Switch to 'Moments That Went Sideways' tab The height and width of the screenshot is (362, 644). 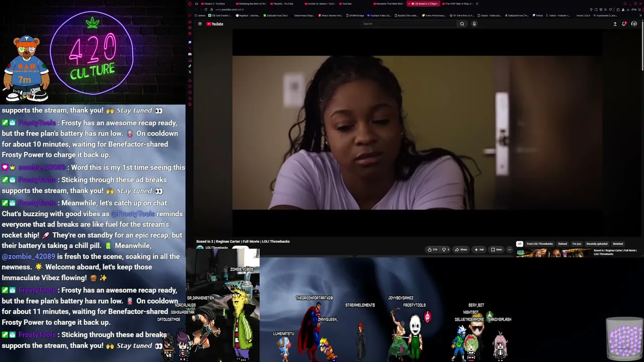point(388,4)
